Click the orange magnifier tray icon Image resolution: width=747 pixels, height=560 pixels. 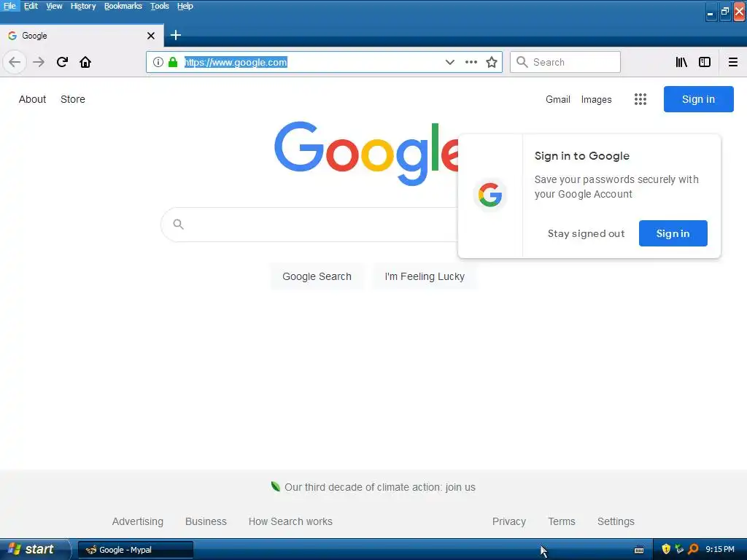point(693,550)
